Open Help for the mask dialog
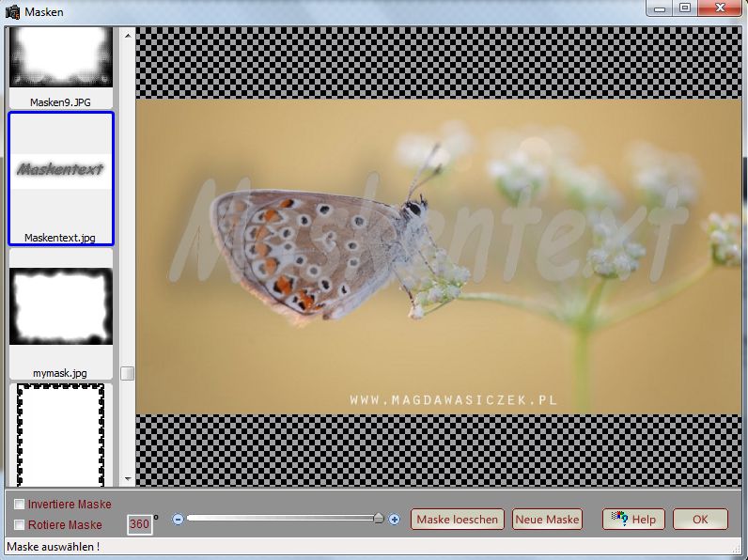Image resolution: width=748 pixels, height=560 pixels. [x=633, y=520]
